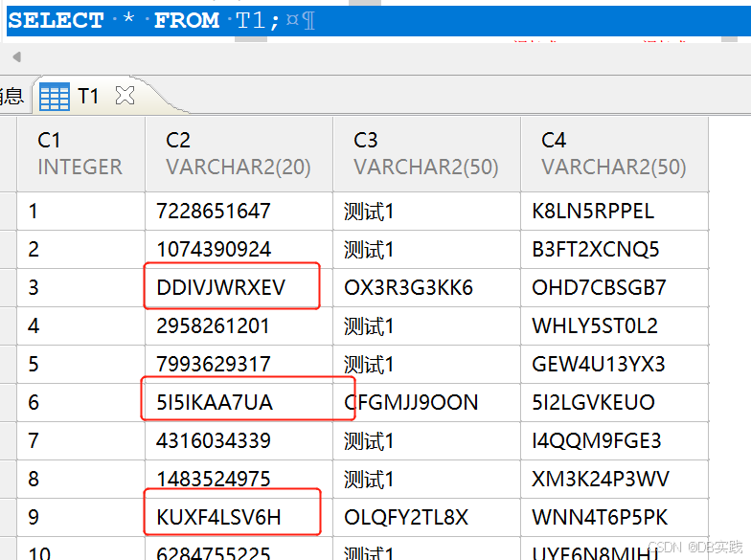This screenshot has width=751, height=560.
Task: Click cell WHLY5ST0L2 in C4
Action: [615, 325]
